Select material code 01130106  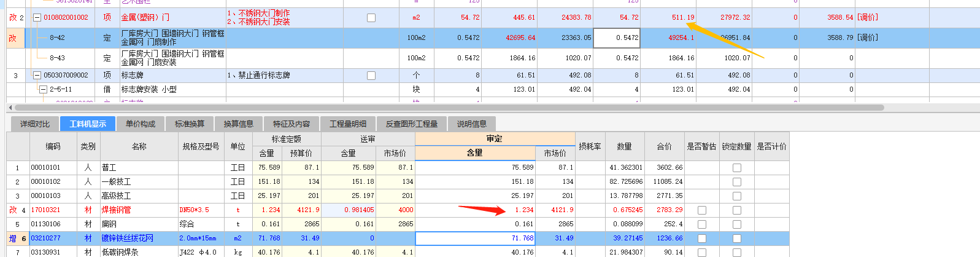coord(46,224)
